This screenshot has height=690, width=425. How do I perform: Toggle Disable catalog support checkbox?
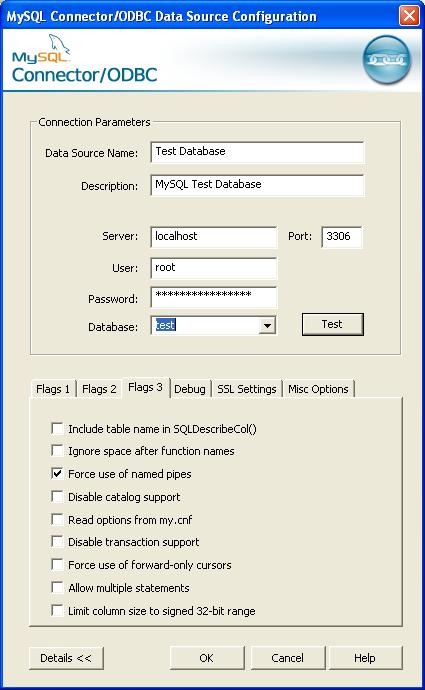click(x=57, y=496)
